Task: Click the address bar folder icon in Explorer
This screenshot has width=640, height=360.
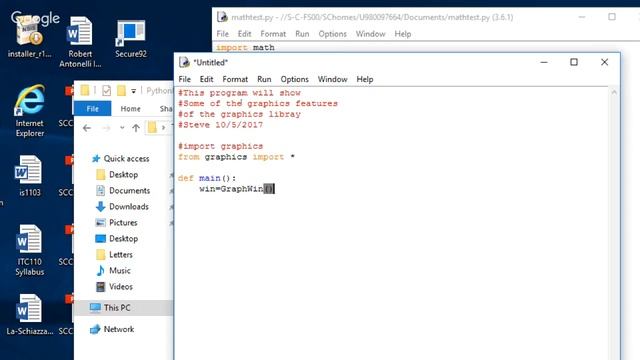Action: tap(152, 128)
